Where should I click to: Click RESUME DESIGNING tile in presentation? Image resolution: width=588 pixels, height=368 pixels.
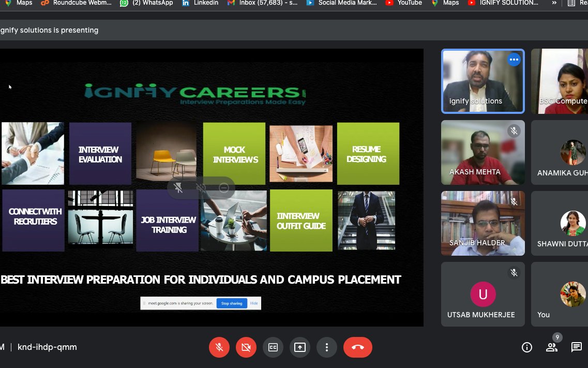(x=368, y=153)
